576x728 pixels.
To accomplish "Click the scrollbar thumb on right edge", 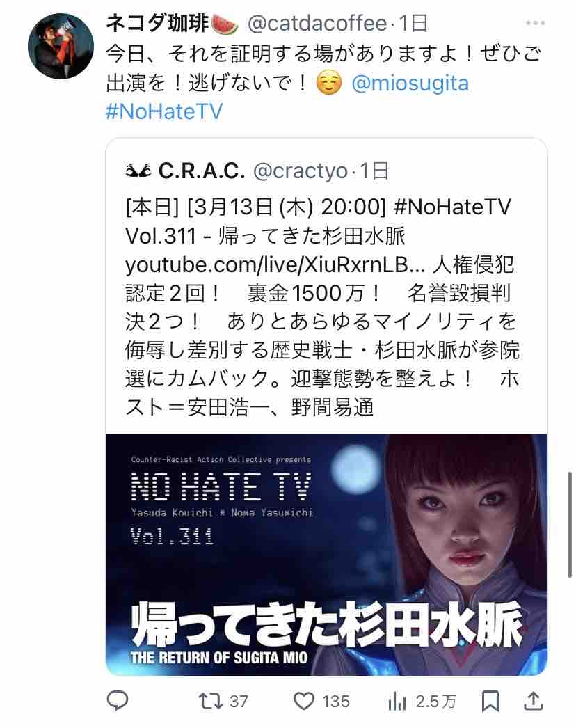I will tap(570, 524).
